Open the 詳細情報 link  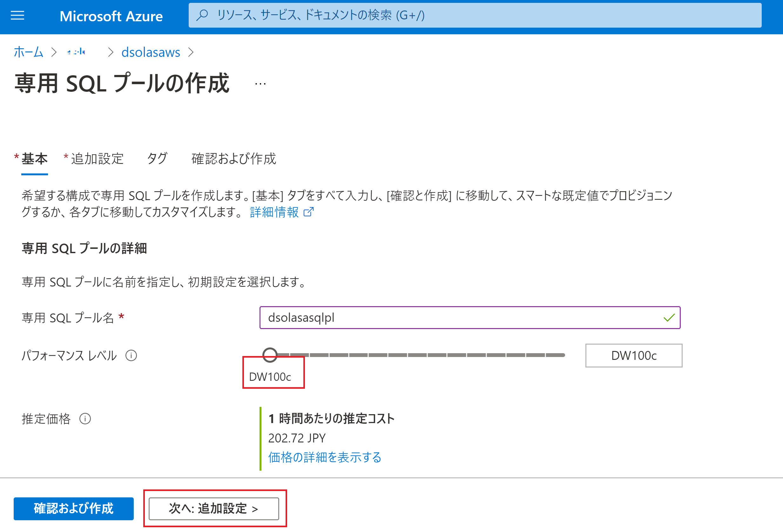pyautogui.click(x=273, y=212)
